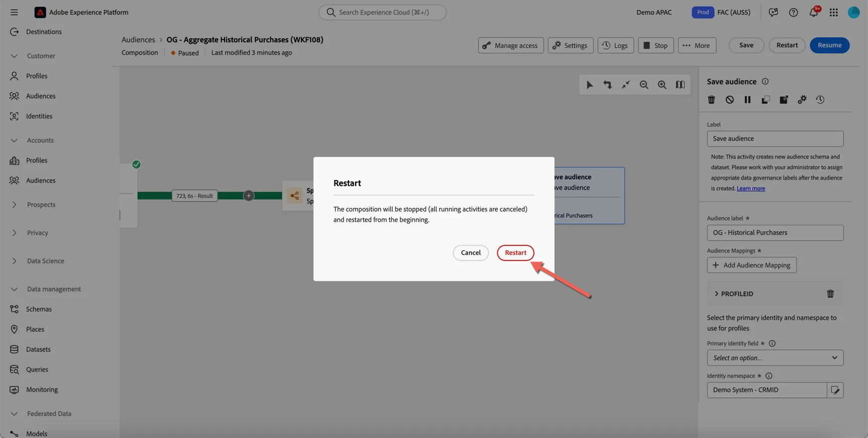Open composition Settings
868x438 pixels.
571,45
